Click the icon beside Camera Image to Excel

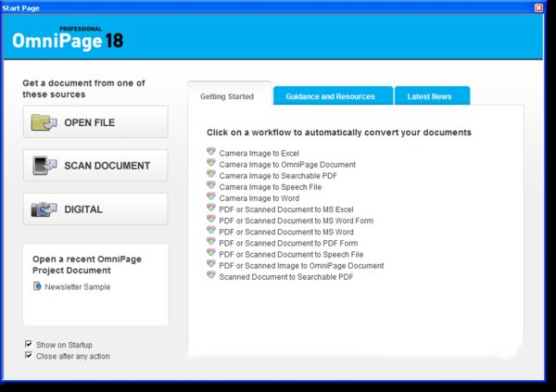click(x=211, y=151)
